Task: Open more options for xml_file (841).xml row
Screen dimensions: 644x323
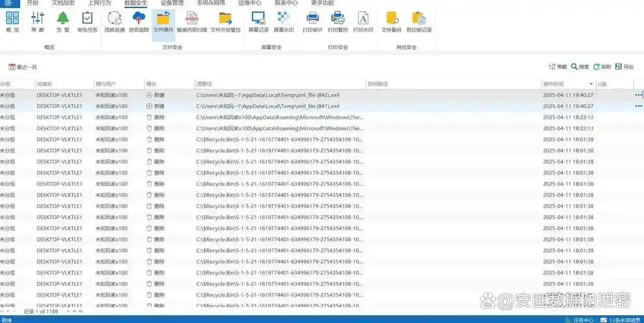Action: [x=638, y=106]
